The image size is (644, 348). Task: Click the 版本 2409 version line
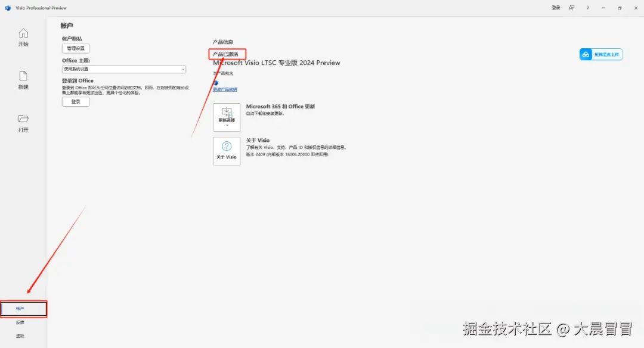pyautogui.click(x=287, y=155)
